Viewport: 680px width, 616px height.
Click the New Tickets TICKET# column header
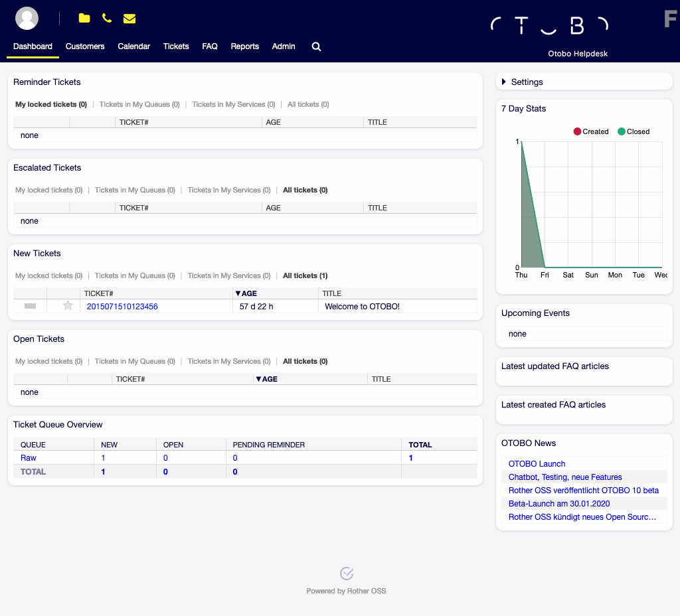pyautogui.click(x=98, y=293)
